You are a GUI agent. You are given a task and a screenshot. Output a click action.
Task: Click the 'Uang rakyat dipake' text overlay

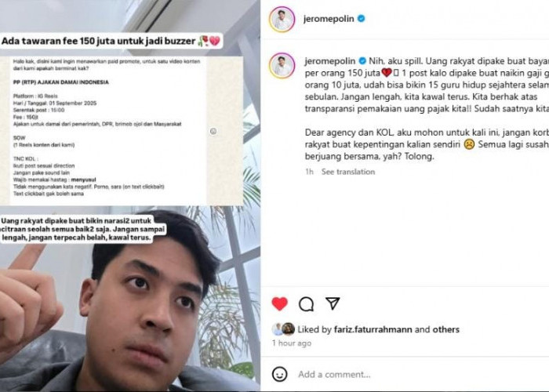82,229
